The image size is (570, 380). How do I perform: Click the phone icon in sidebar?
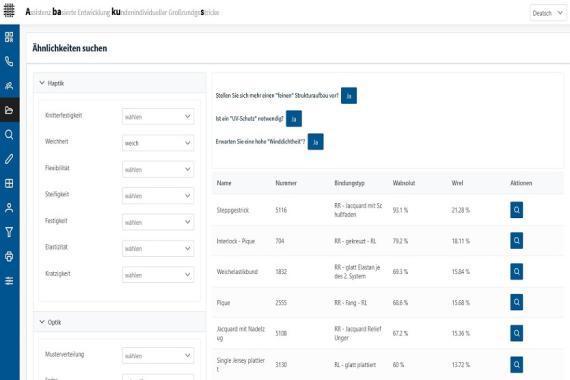click(9, 61)
